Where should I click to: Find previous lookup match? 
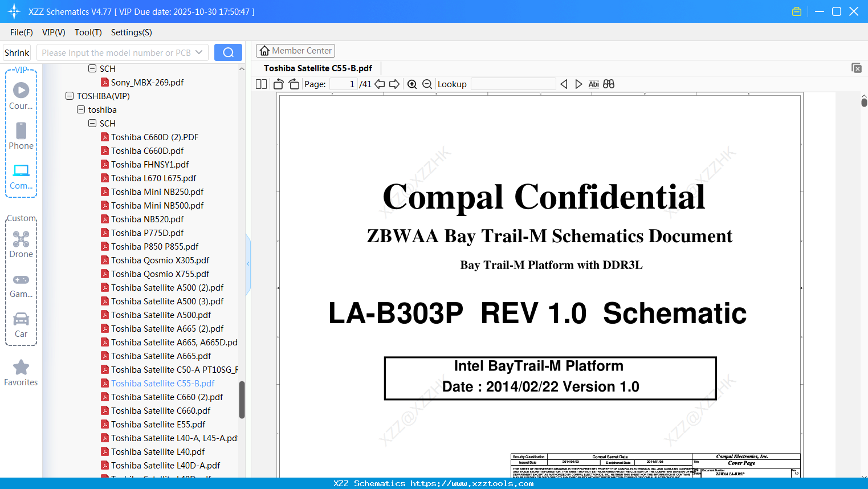564,84
